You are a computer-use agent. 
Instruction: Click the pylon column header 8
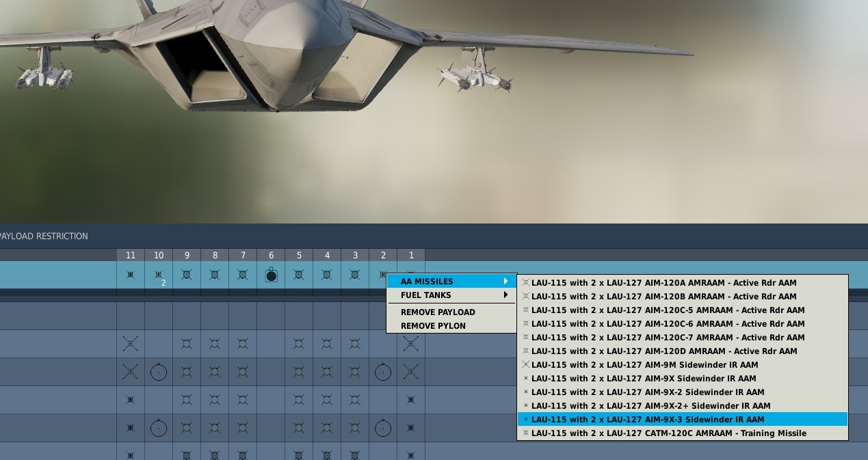[215, 256]
